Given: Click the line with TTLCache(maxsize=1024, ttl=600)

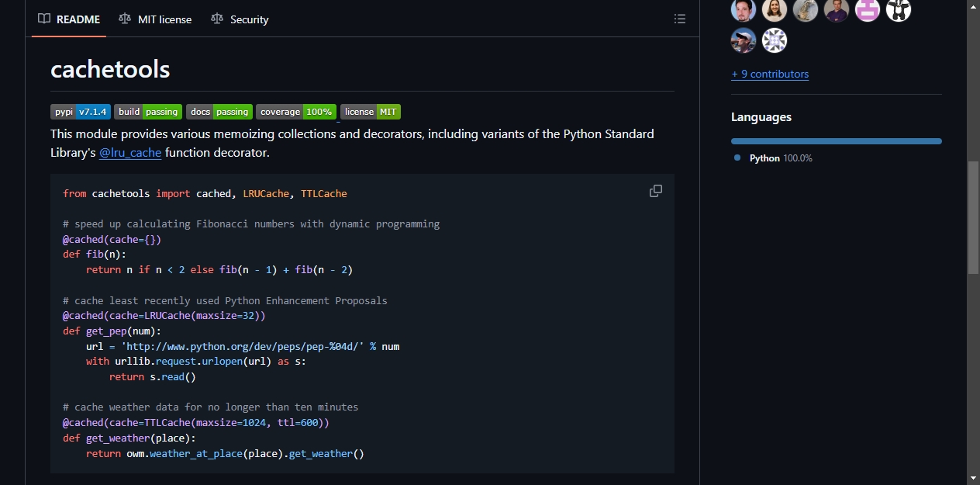Looking at the screenshot, I should click(x=196, y=423).
